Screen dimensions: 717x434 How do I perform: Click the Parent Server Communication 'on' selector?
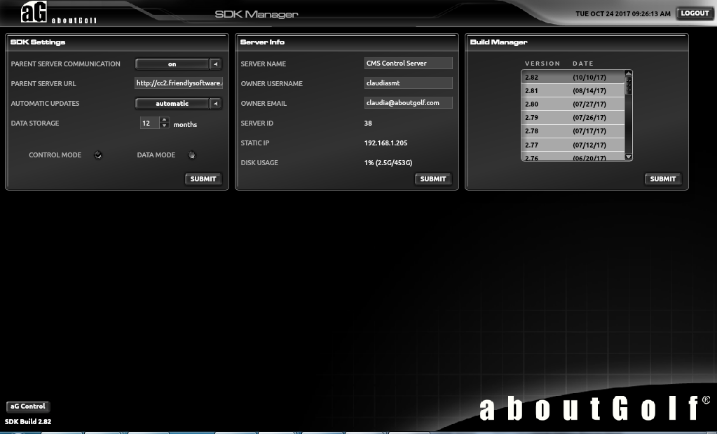pos(172,64)
